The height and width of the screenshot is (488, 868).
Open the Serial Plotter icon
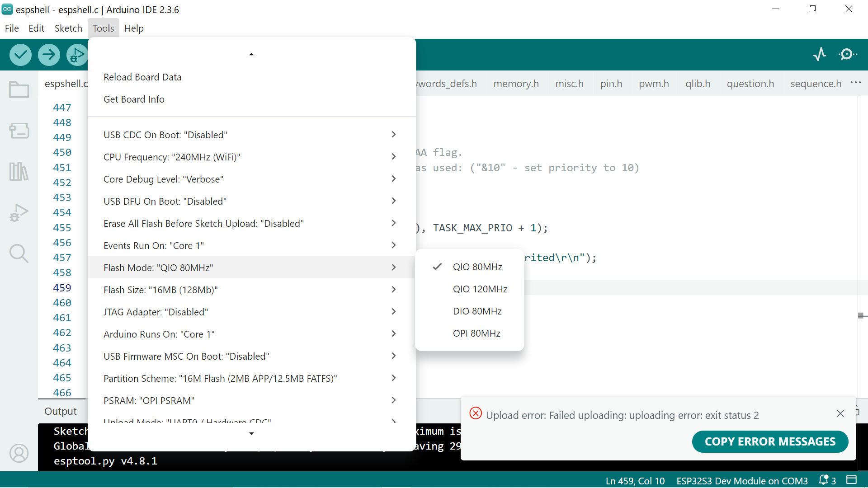819,55
